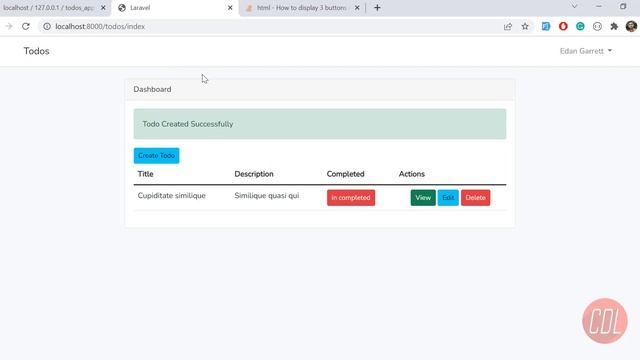This screenshot has height=360, width=640.
Task: Open the round gray extension icon
Action: pos(597,27)
